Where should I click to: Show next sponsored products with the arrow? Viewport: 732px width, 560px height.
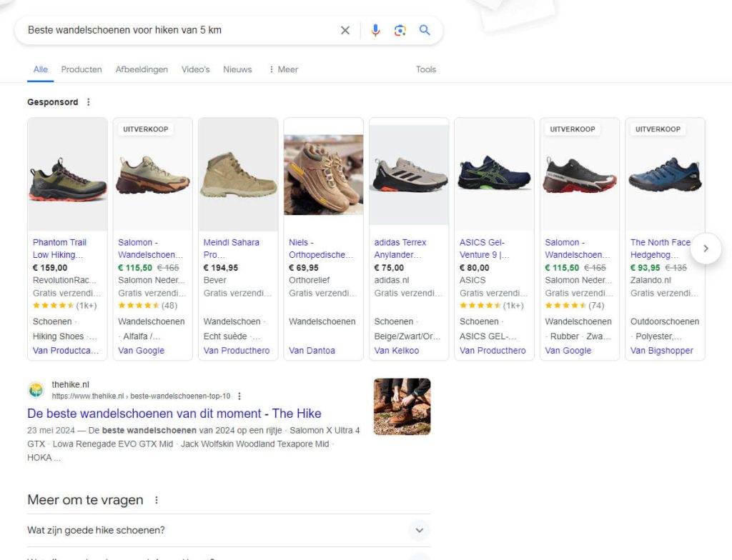(x=706, y=249)
